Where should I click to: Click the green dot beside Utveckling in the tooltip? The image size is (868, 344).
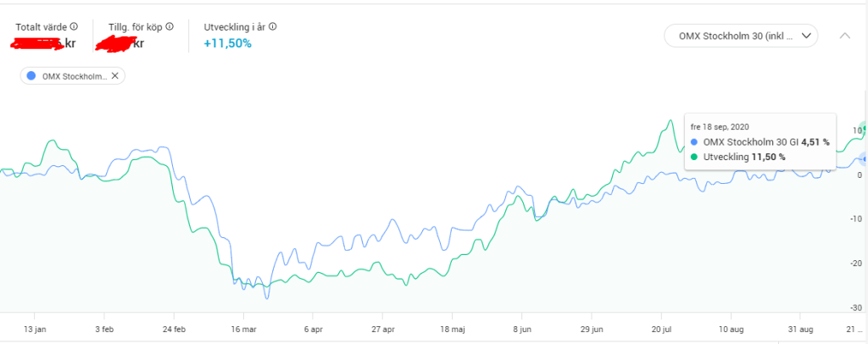[x=694, y=157]
